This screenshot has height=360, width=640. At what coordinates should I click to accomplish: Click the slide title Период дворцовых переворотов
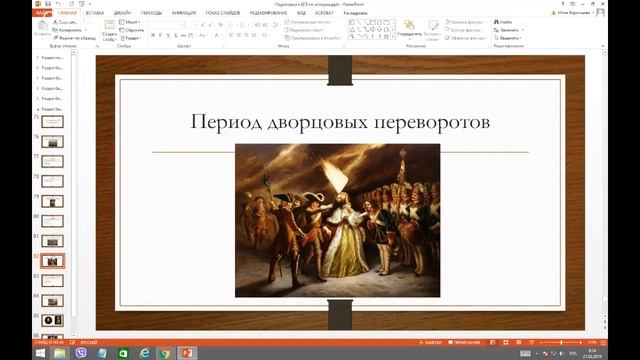tap(340, 122)
